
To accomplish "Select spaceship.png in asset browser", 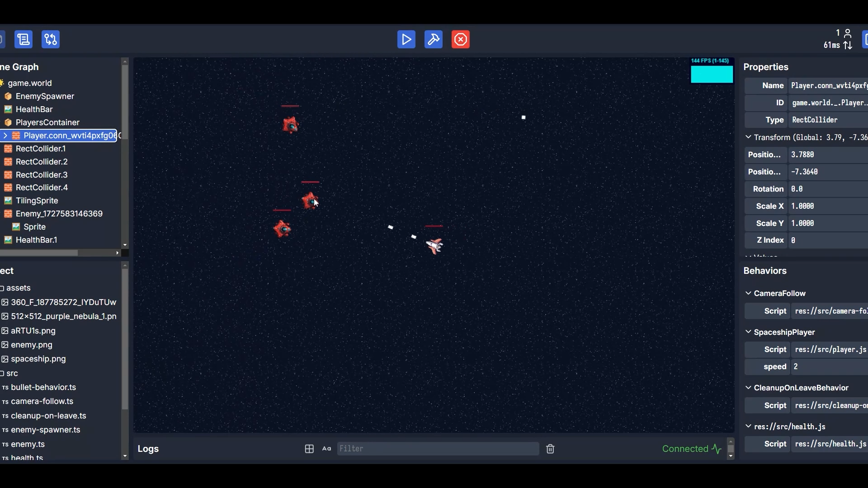I will (38, 359).
